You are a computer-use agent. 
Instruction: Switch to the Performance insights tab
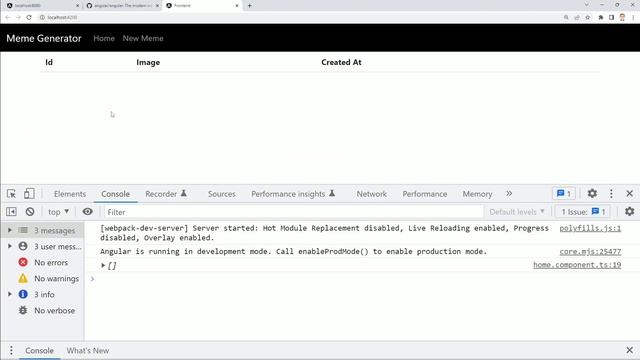(293, 194)
